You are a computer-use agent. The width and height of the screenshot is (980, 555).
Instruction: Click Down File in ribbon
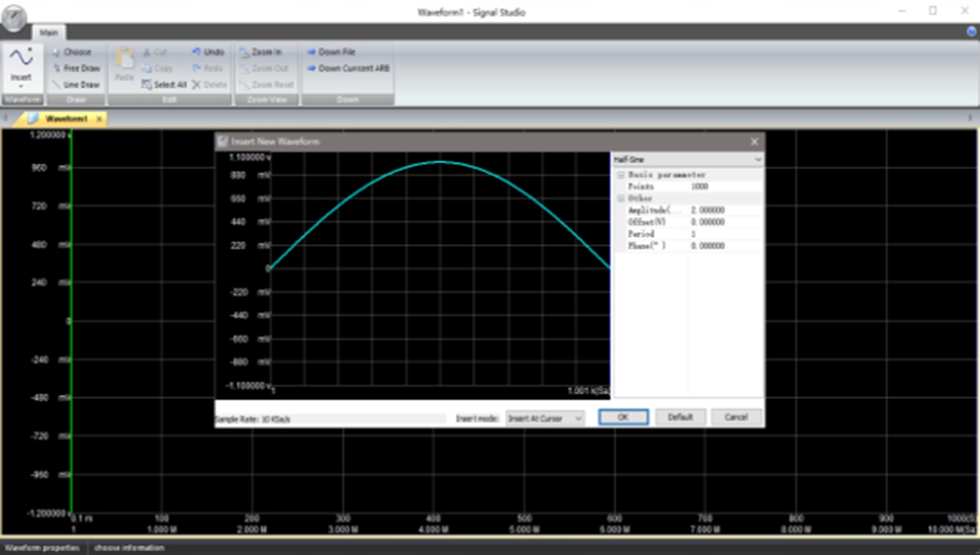pyautogui.click(x=331, y=52)
